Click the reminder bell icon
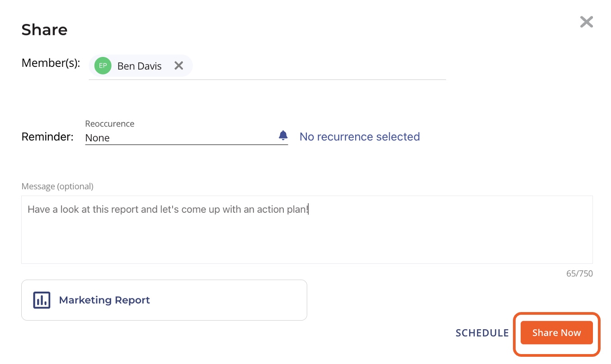Image resolution: width=611 pixels, height=364 pixels. tap(283, 135)
